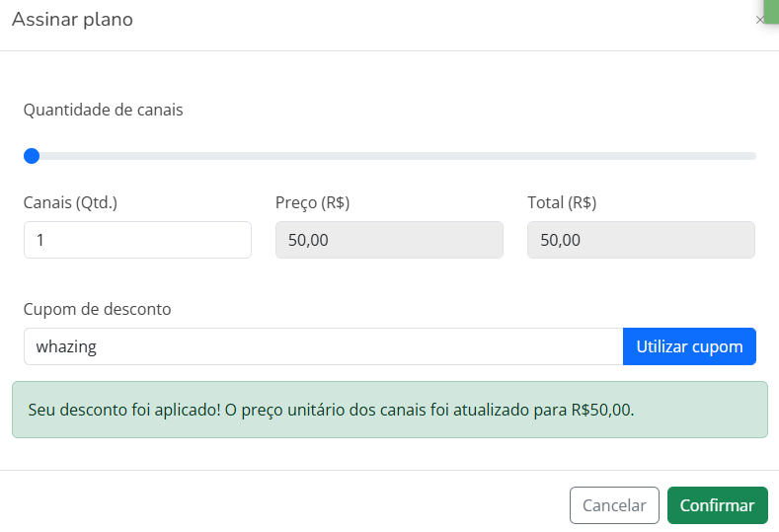Click the Canais (Qtd.) label
Image resolution: width=779 pixels, height=532 pixels.
click(70, 203)
